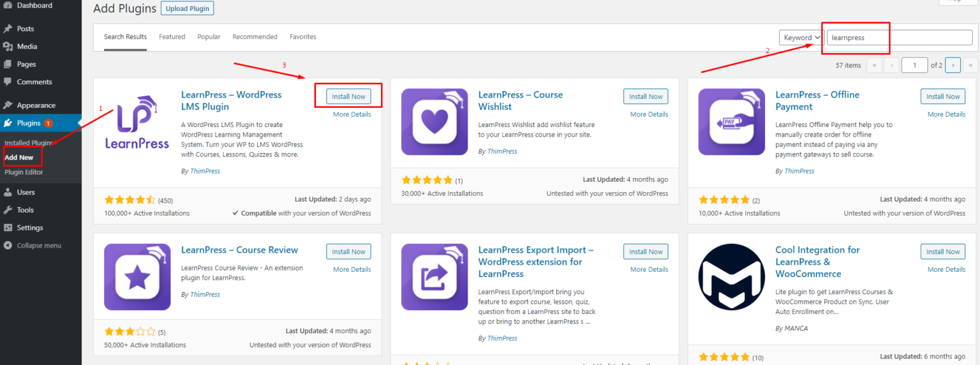
Task: Click the Course Review star icon
Action: (137, 277)
